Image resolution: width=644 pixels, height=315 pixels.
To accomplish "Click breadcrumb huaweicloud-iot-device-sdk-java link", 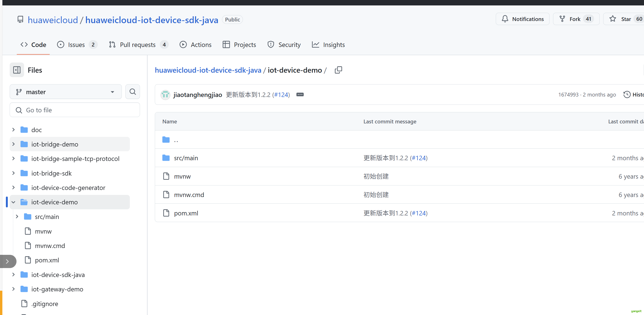I will pyautogui.click(x=208, y=70).
